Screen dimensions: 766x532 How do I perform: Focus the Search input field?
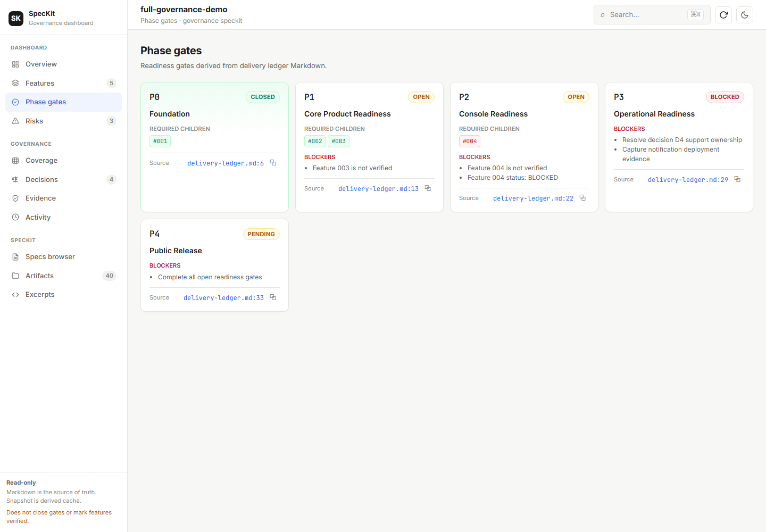[x=652, y=15]
